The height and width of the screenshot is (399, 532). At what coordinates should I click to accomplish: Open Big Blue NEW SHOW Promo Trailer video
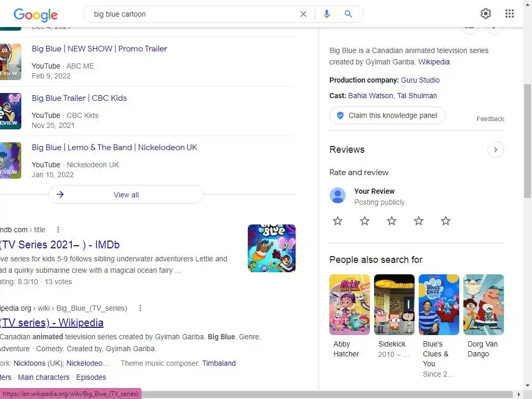point(99,49)
